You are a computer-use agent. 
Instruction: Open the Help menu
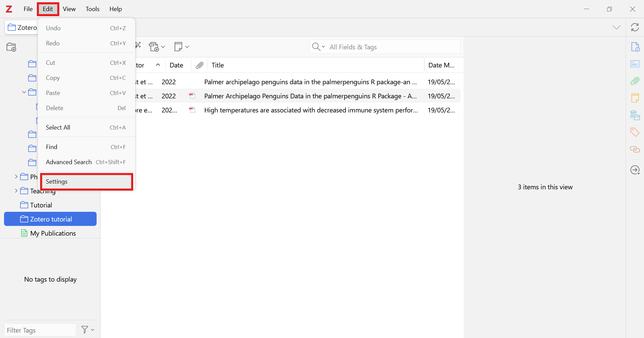click(116, 9)
